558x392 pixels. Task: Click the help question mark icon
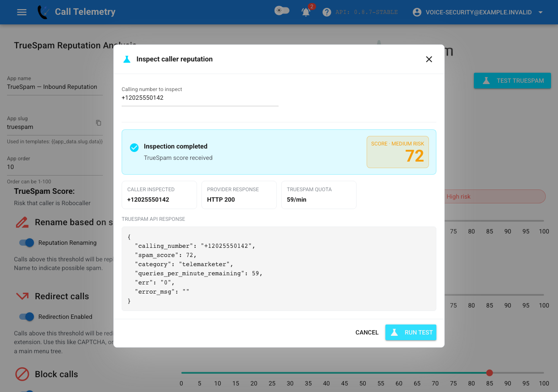pyautogui.click(x=327, y=12)
